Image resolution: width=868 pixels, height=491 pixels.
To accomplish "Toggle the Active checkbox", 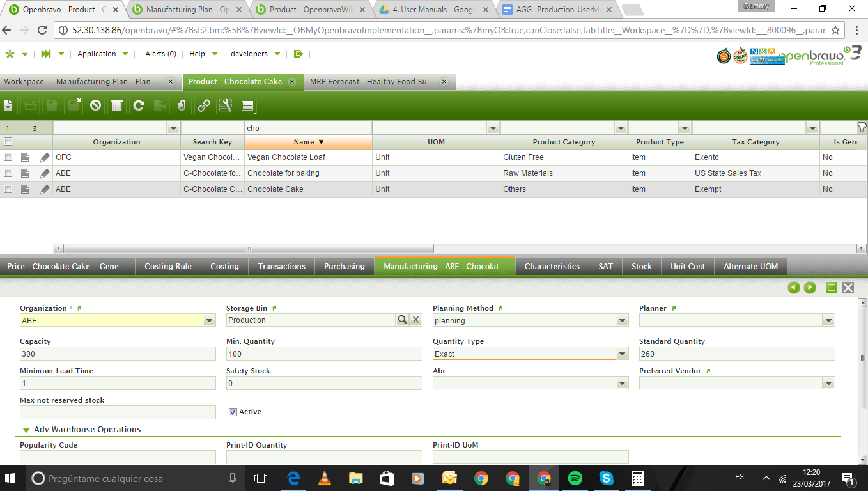I will (x=233, y=412).
